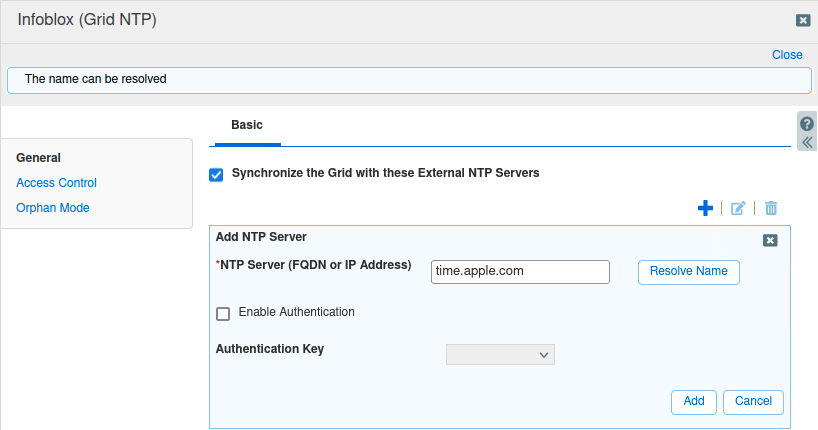The height and width of the screenshot is (430, 818).
Task: Switch to the Basic tab
Action: 247,126
